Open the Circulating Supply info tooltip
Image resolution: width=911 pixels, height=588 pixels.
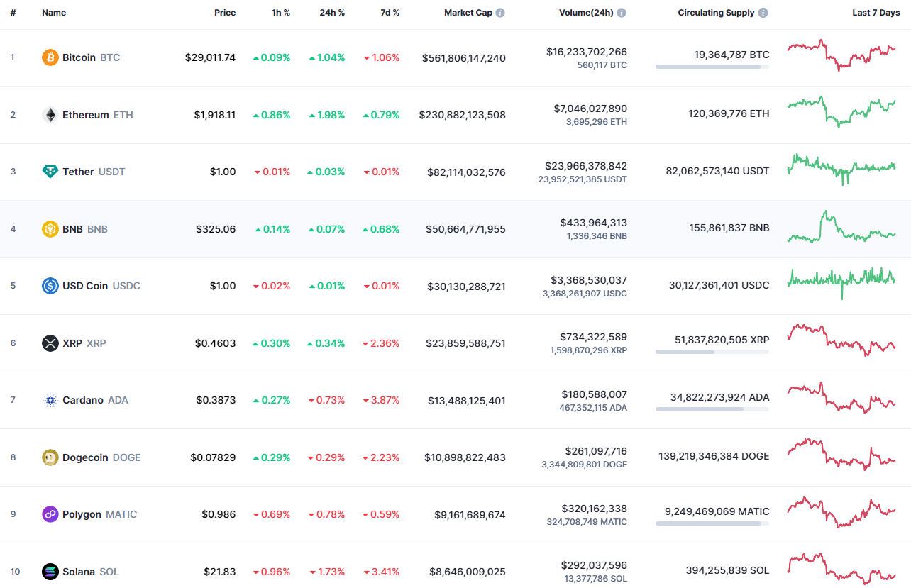click(x=763, y=12)
